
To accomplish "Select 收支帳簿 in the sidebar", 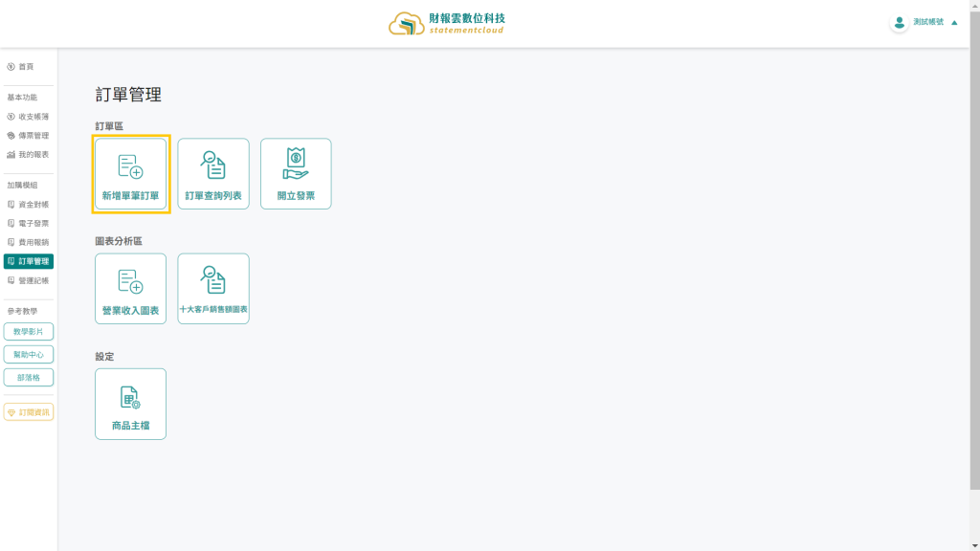I will (x=33, y=117).
